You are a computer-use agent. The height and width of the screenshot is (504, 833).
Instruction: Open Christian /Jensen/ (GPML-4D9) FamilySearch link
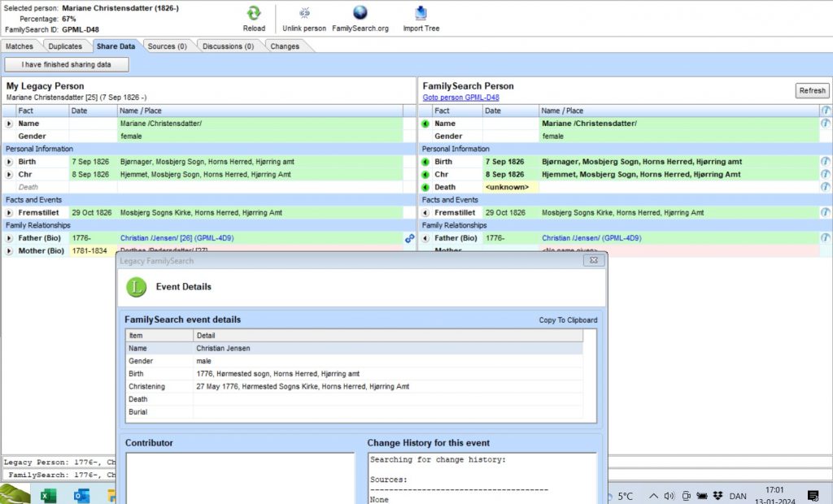[591, 238]
